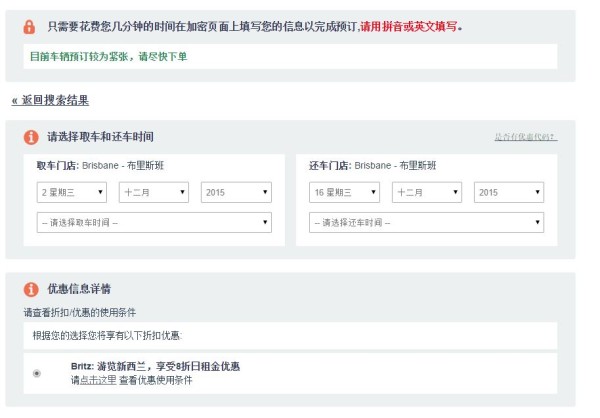Click the green 目前车辆预订较为紧张 notice

pos(108,57)
